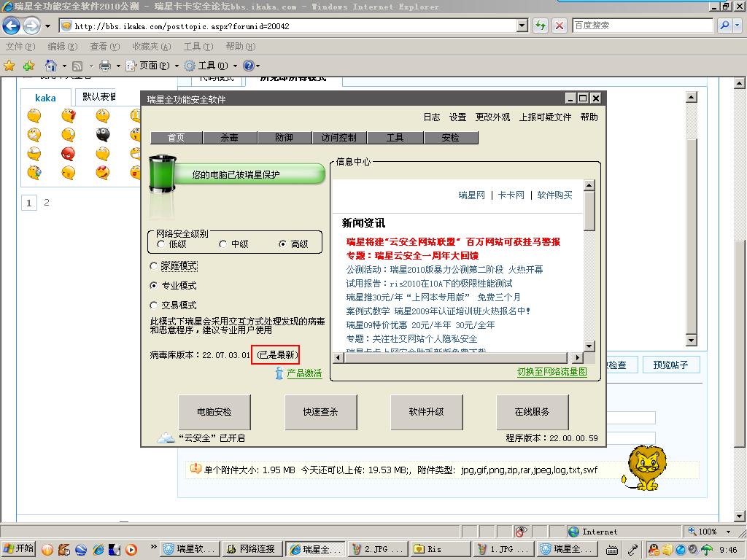
Task: Open the 网络连接 taskbar window button
Action: [x=252, y=549]
